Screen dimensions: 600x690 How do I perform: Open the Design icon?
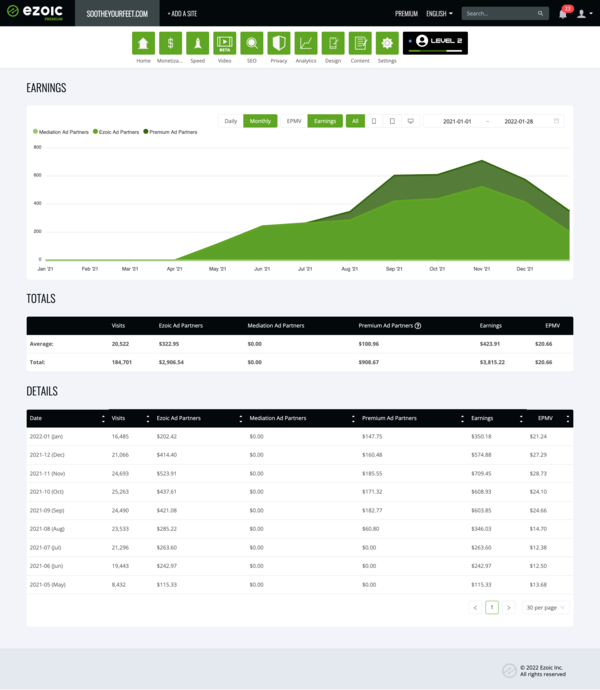[x=333, y=43]
